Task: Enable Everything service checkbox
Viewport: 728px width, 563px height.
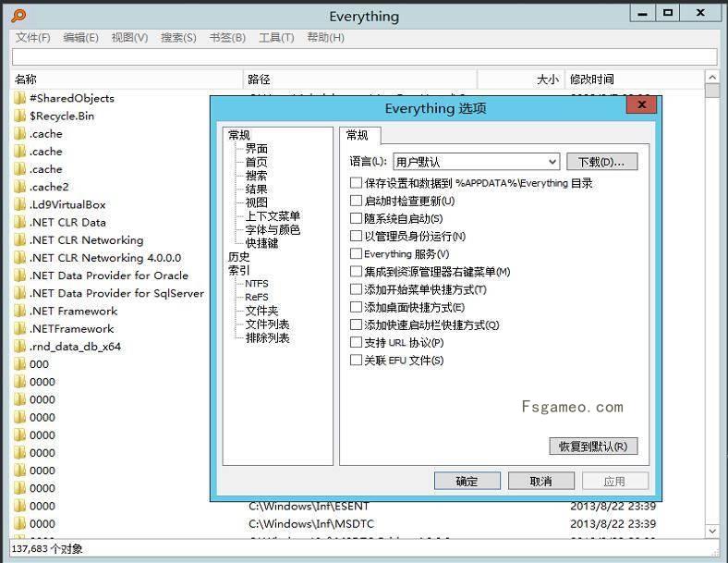Action: point(356,253)
